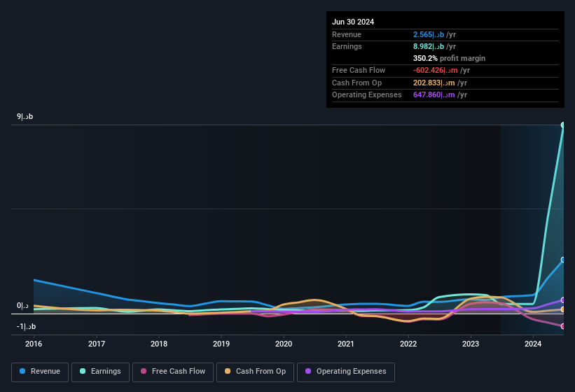Select the 2017 x-axis label

pos(97,344)
